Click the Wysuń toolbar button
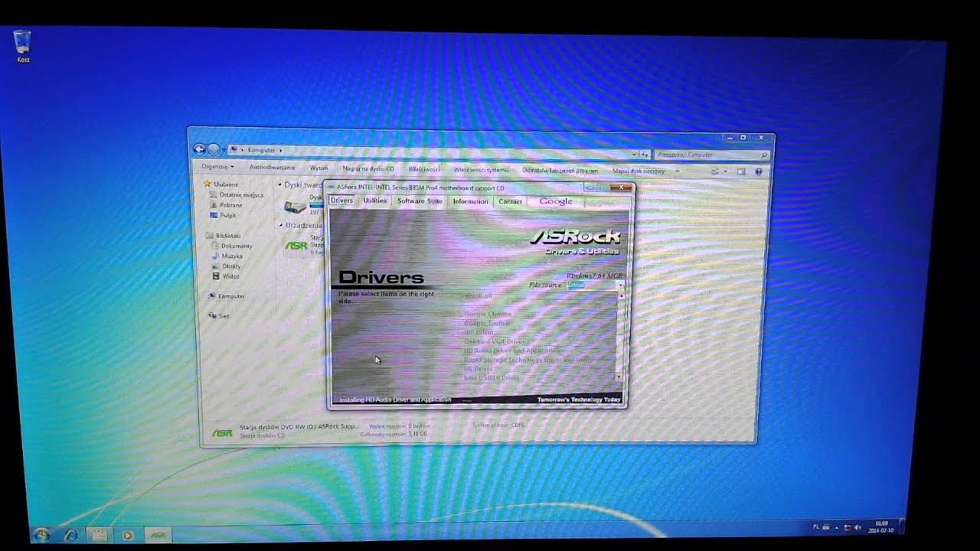The width and height of the screenshot is (980, 551). tap(319, 168)
